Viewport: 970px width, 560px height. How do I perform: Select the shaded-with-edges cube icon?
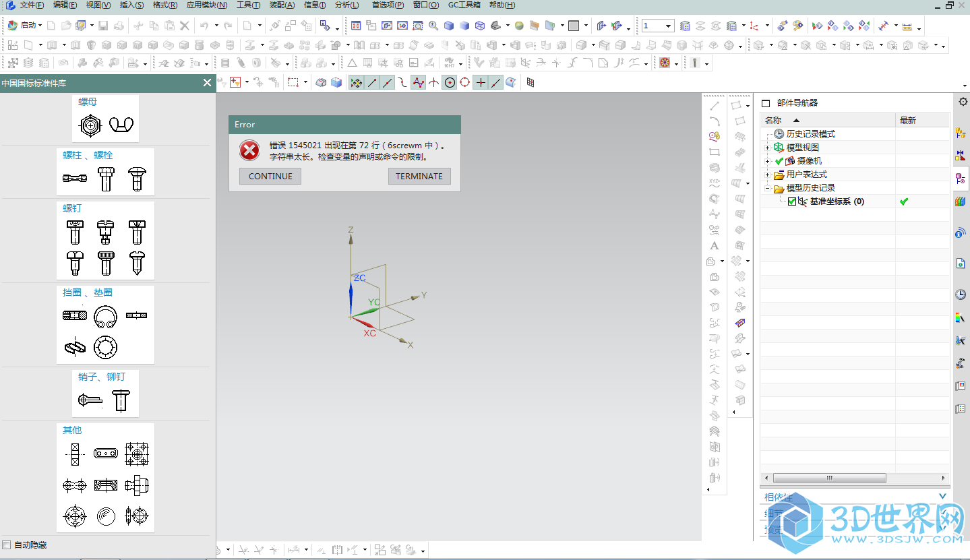[x=449, y=26]
